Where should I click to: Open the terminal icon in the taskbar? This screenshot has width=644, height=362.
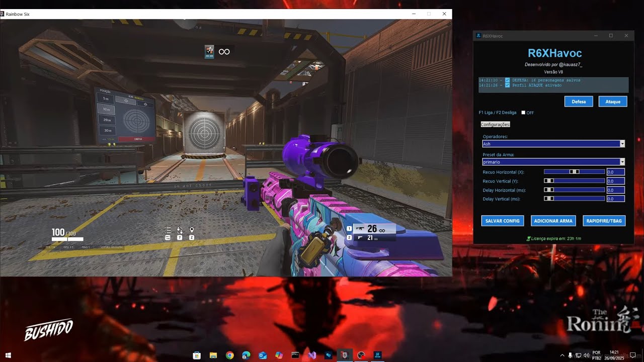[x=295, y=355]
